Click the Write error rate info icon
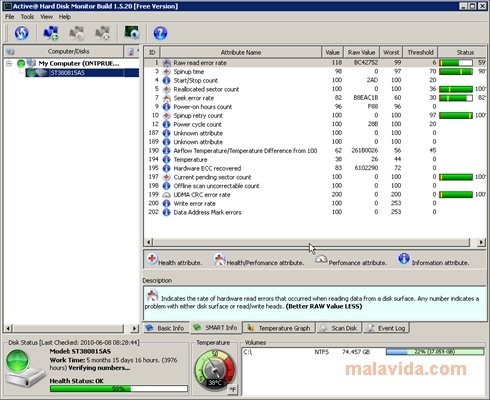The height and width of the screenshot is (400, 490). pyautogui.click(x=166, y=203)
